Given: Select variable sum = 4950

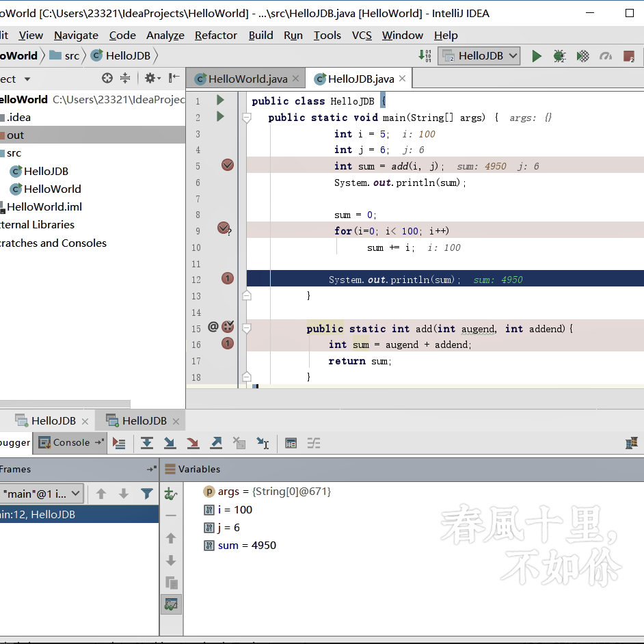Looking at the screenshot, I should (x=240, y=546).
